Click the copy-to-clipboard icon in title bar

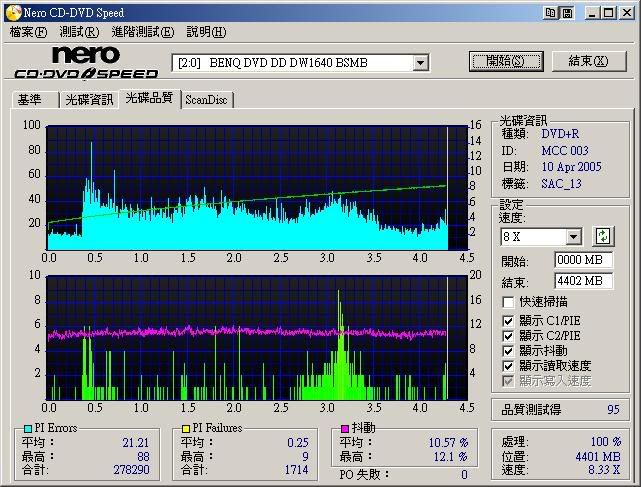pos(550,13)
